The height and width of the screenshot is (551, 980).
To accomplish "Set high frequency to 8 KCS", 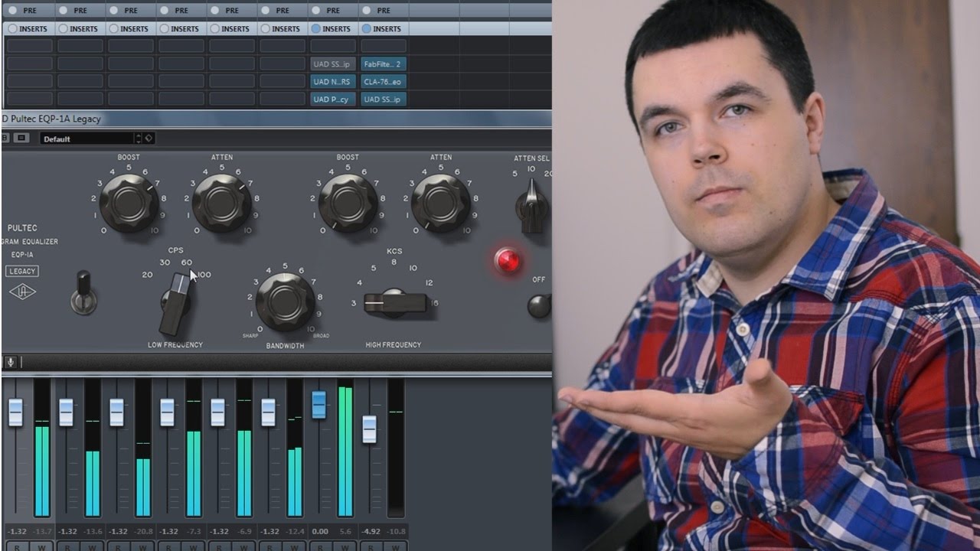I will click(394, 262).
